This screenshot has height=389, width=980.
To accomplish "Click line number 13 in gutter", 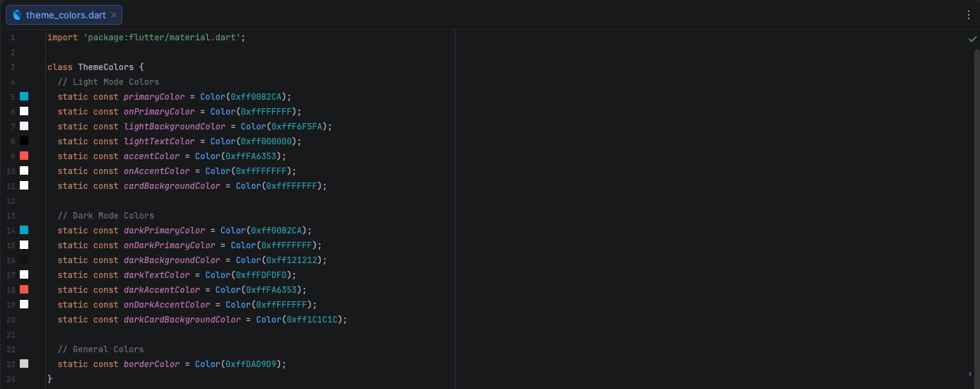I will tap(11, 216).
